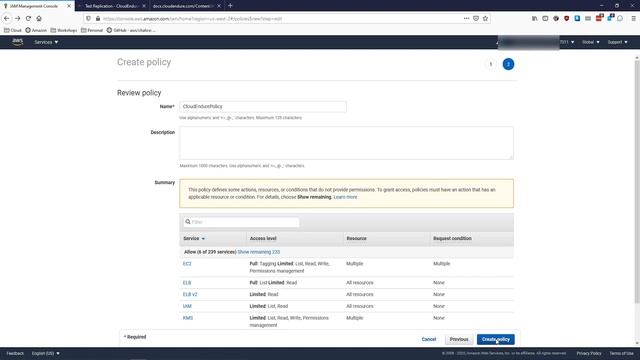Bookmark this page with the star icon
The image size is (640, 360).
[485, 18]
